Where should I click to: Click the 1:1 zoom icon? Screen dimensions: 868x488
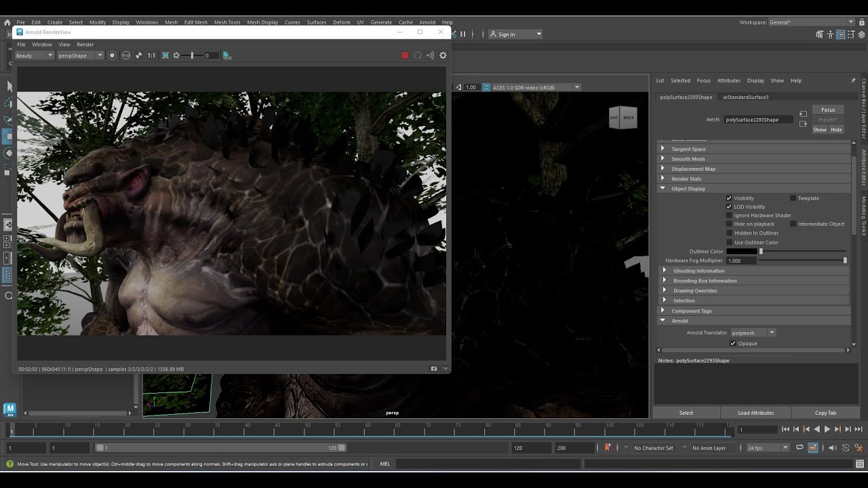pyautogui.click(x=151, y=56)
